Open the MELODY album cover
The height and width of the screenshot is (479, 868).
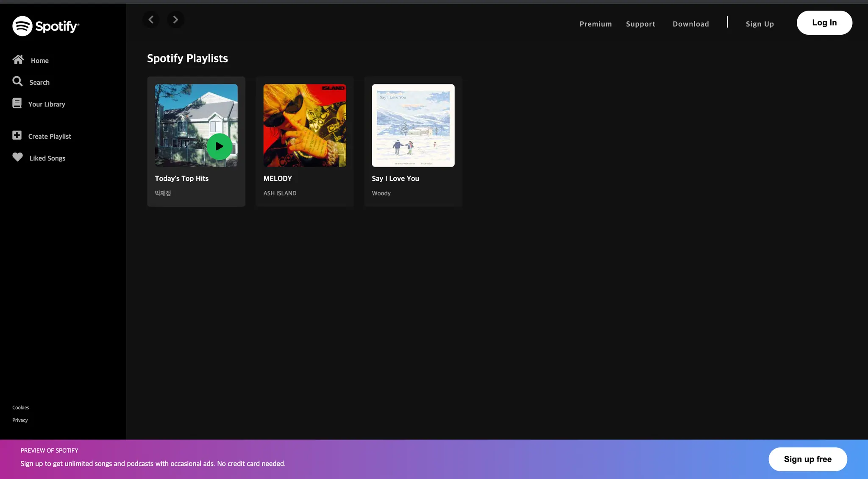click(x=305, y=125)
